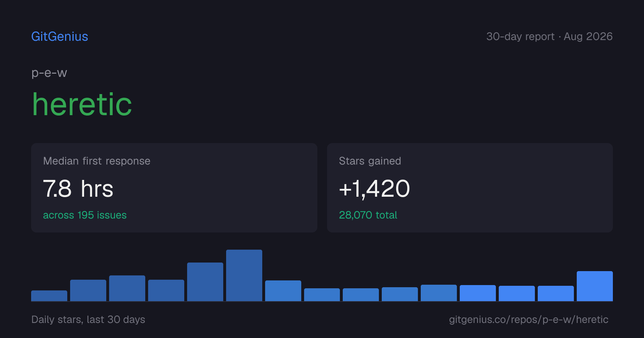Screen dimensions: 644x338
Task: Click the '7.8 hrs' value
Action: coord(78,188)
